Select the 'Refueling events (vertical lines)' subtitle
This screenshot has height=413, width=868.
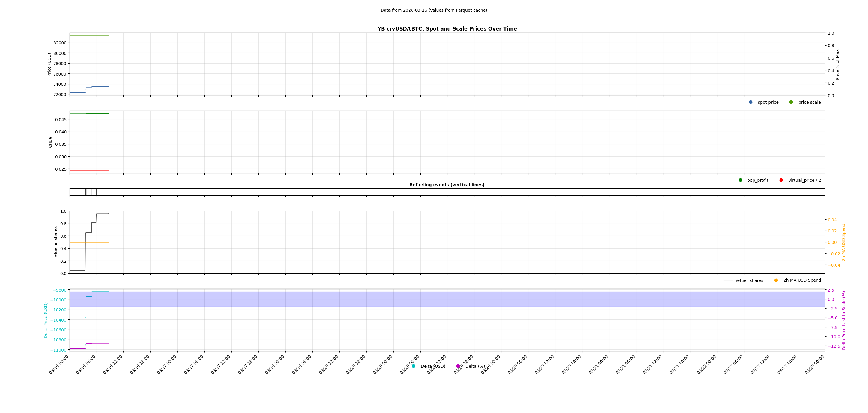pos(447,185)
